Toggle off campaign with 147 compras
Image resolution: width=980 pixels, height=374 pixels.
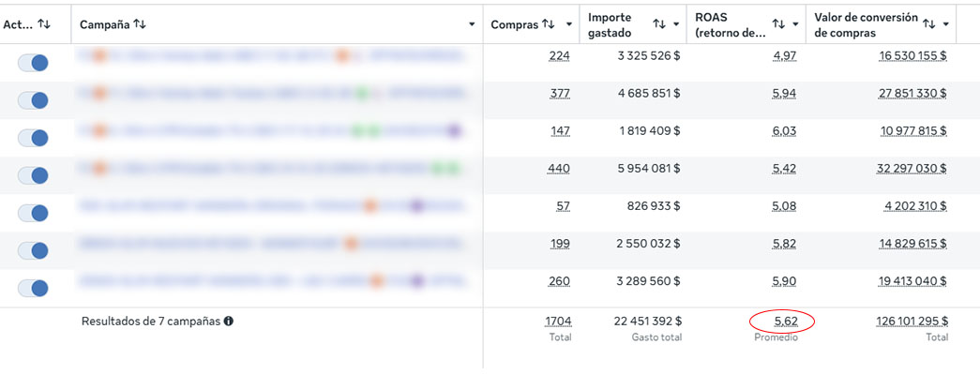click(x=33, y=138)
